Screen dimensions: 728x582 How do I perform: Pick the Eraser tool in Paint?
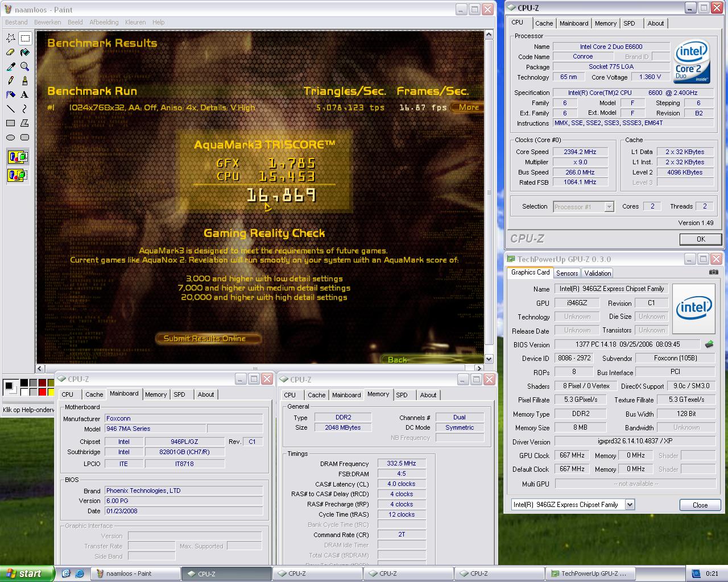point(11,52)
